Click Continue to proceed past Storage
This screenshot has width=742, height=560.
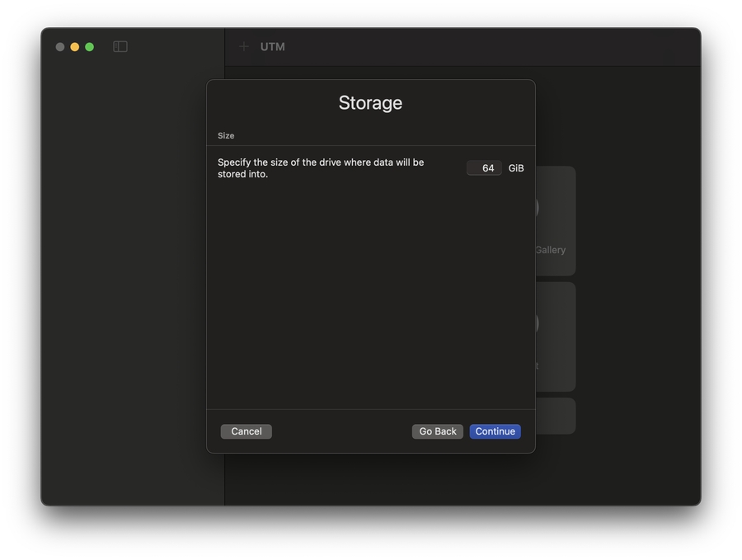point(495,431)
